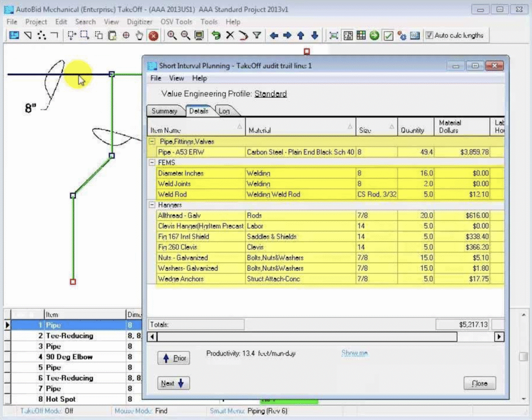Click the blue up arrow icon
Image resolution: width=532 pixels, height=420 pixels.
301,35
